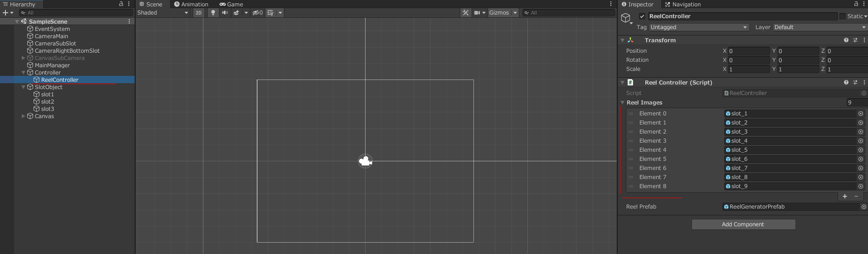Viewport: 868px width, 254px height.
Task: Open Hierarchy create object plus dropdown
Action: point(8,13)
